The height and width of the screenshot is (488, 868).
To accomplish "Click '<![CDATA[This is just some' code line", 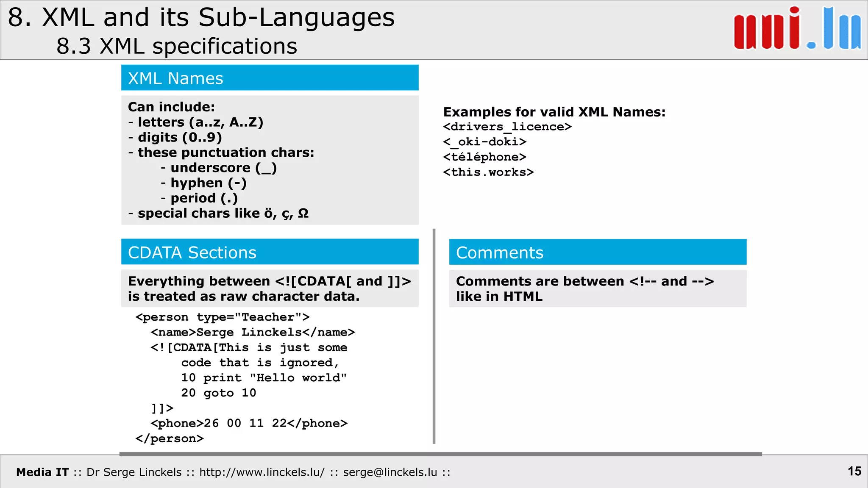I will pyautogui.click(x=249, y=347).
